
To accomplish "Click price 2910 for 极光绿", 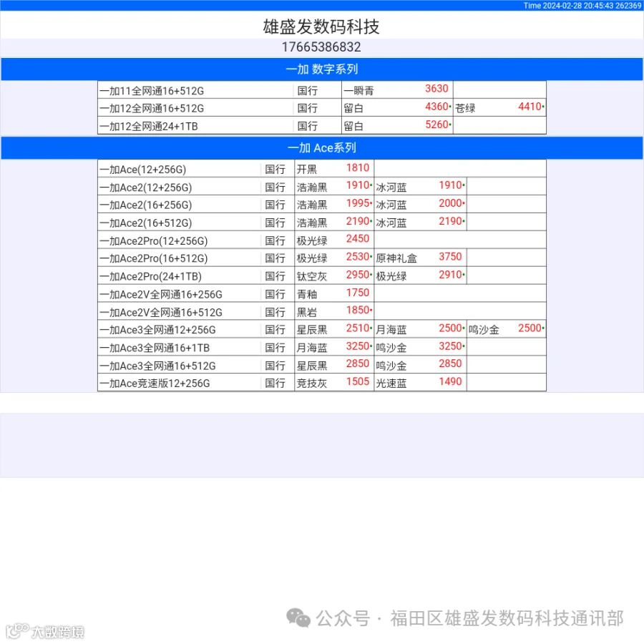I will (451, 275).
